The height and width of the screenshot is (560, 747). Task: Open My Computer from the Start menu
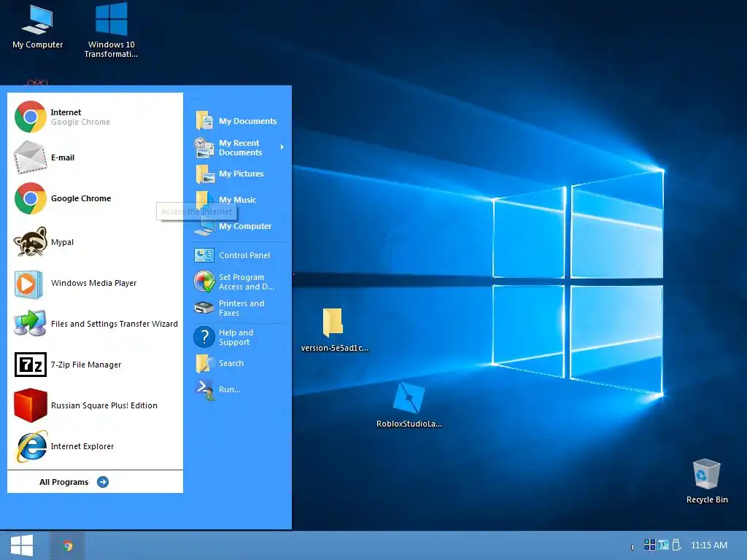(x=239, y=226)
